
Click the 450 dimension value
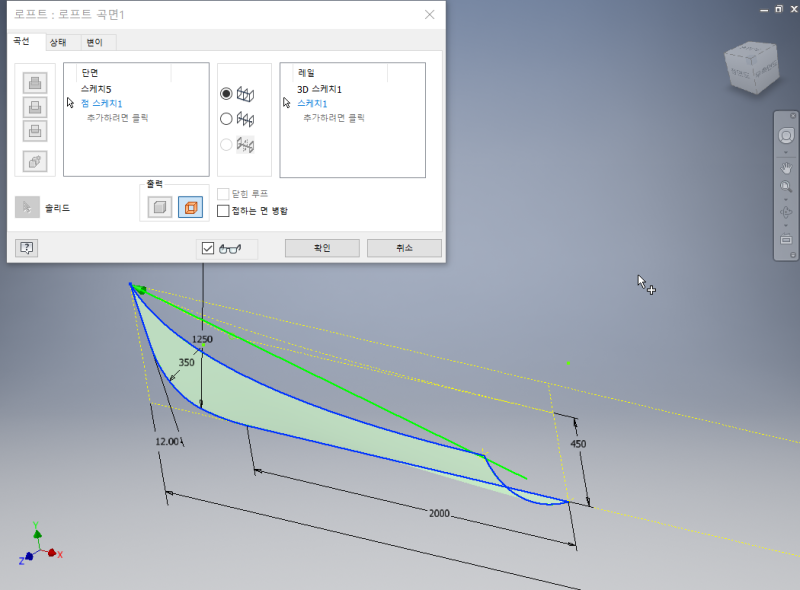[578, 444]
